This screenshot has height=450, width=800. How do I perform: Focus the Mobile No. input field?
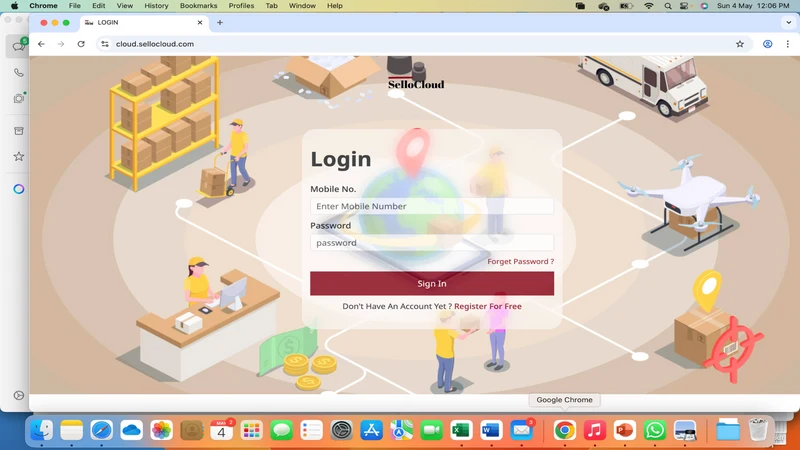tap(432, 206)
